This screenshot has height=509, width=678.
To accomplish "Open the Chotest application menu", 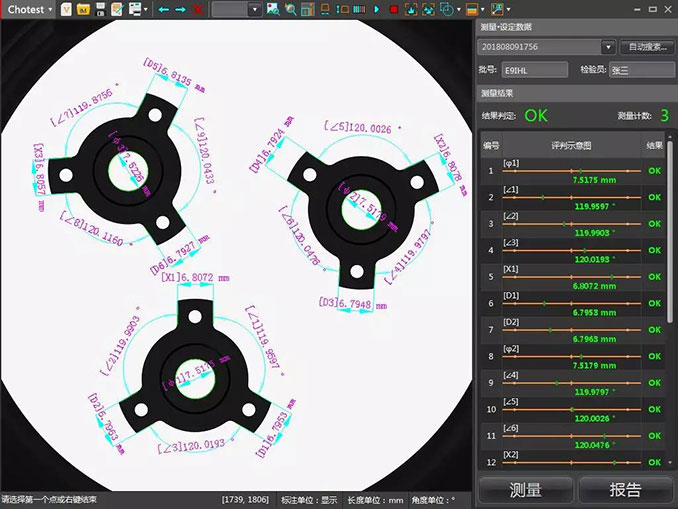I will coord(30,9).
